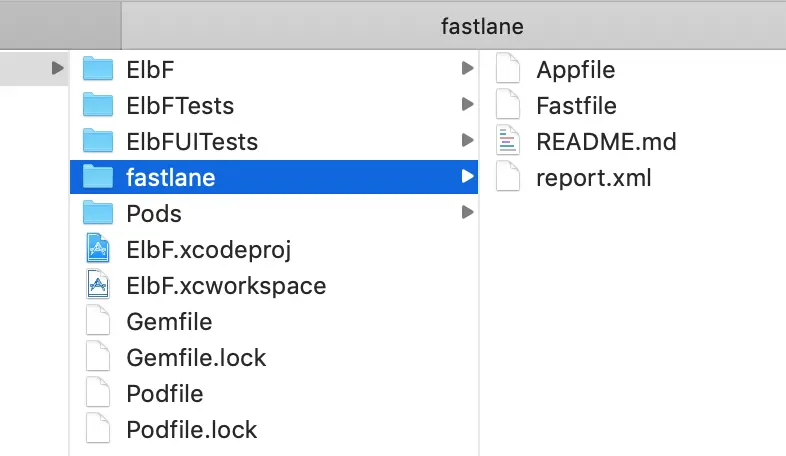Expand the ElbFUITests folder arrow
Screen dimensions: 786x456
[x=467, y=141]
